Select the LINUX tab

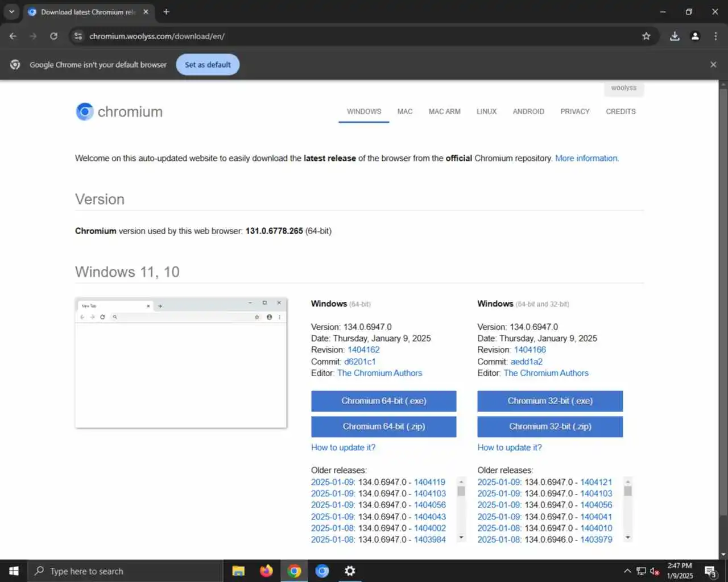pyautogui.click(x=486, y=111)
